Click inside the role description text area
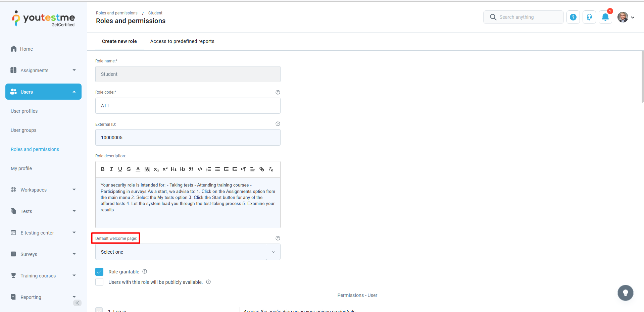Screen dimensions: 644x312 [188, 203]
